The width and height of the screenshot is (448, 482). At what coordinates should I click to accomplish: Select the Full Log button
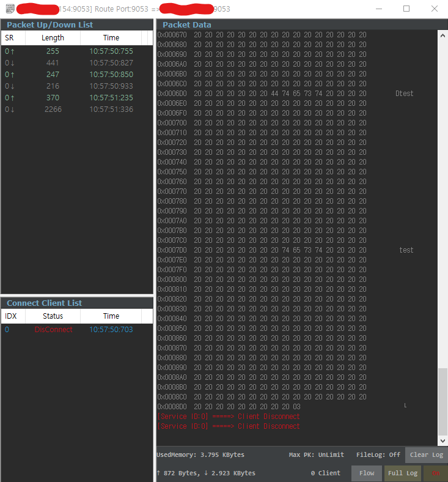click(403, 473)
